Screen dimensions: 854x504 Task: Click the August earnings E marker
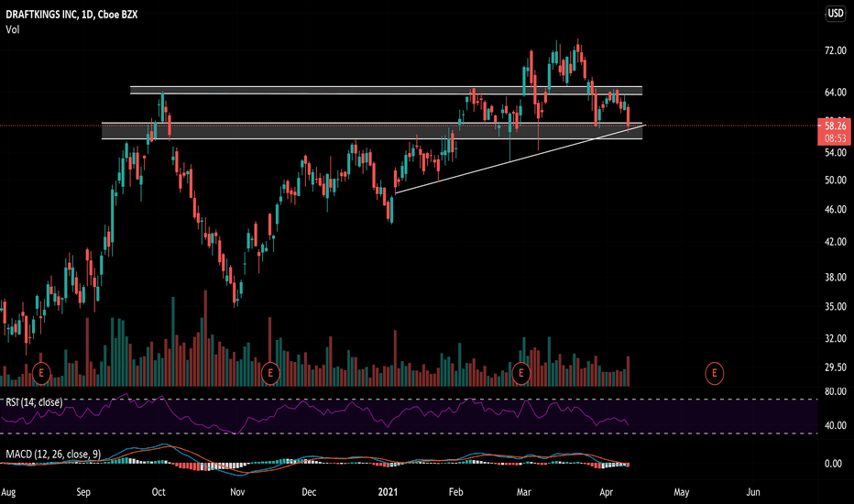point(41,373)
